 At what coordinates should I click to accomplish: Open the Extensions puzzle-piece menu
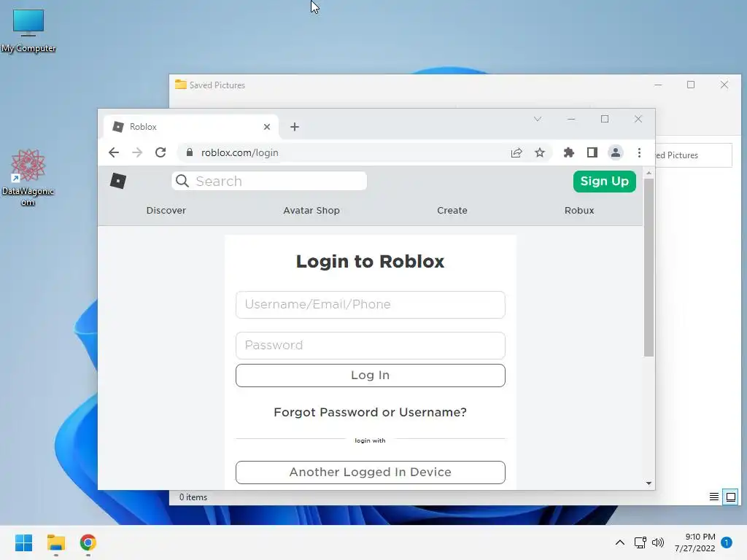(569, 152)
